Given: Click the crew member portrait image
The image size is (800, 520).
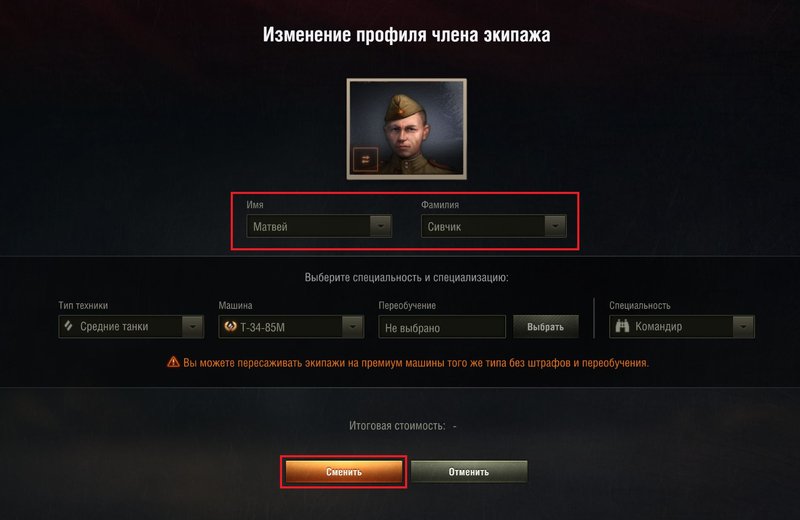Looking at the screenshot, I should click(407, 129).
